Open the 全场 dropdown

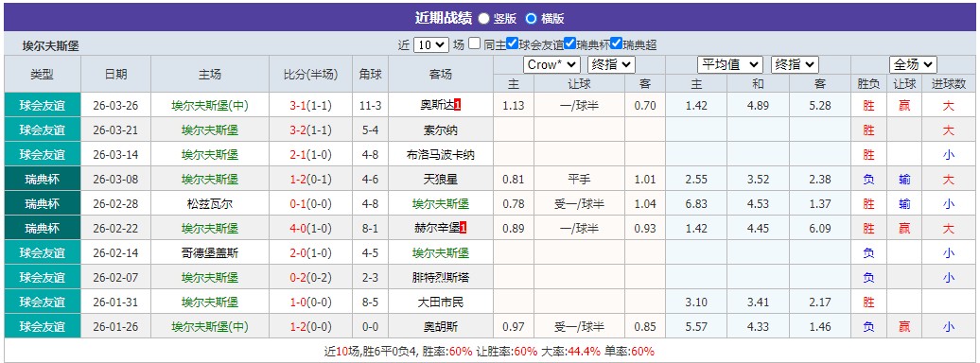(x=913, y=64)
